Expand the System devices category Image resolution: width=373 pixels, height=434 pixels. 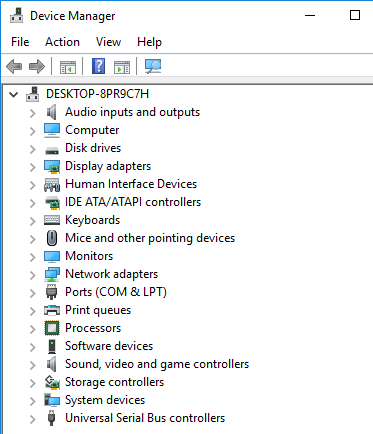pyautogui.click(x=33, y=401)
